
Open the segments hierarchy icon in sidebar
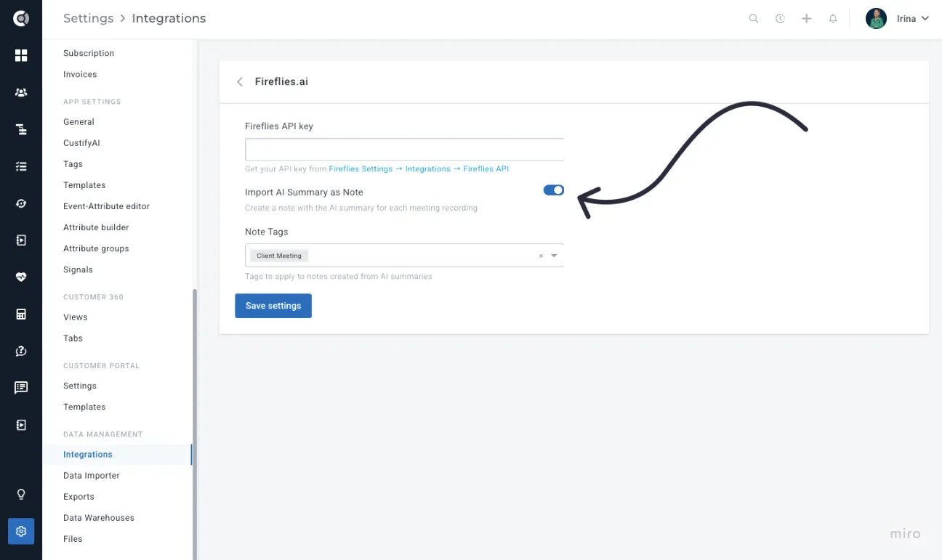pyautogui.click(x=21, y=129)
